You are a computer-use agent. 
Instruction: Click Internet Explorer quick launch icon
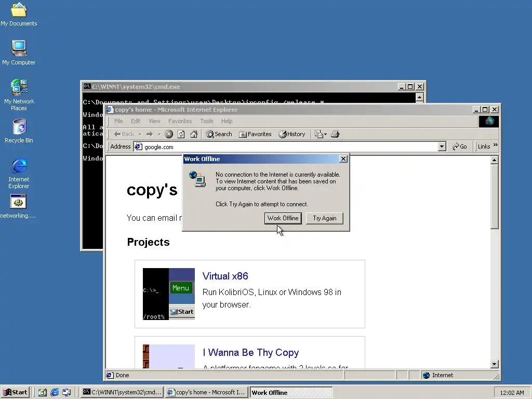pos(54,392)
